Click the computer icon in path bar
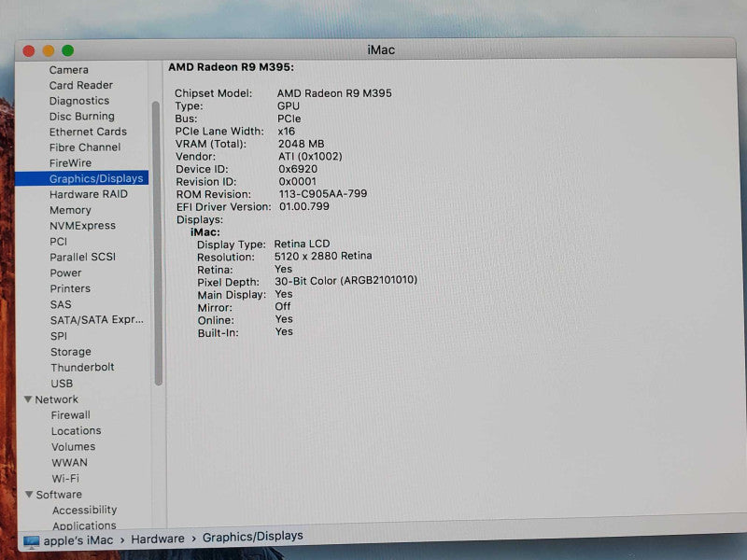The height and width of the screenshot is (560, 747). (x=32, y=542)
